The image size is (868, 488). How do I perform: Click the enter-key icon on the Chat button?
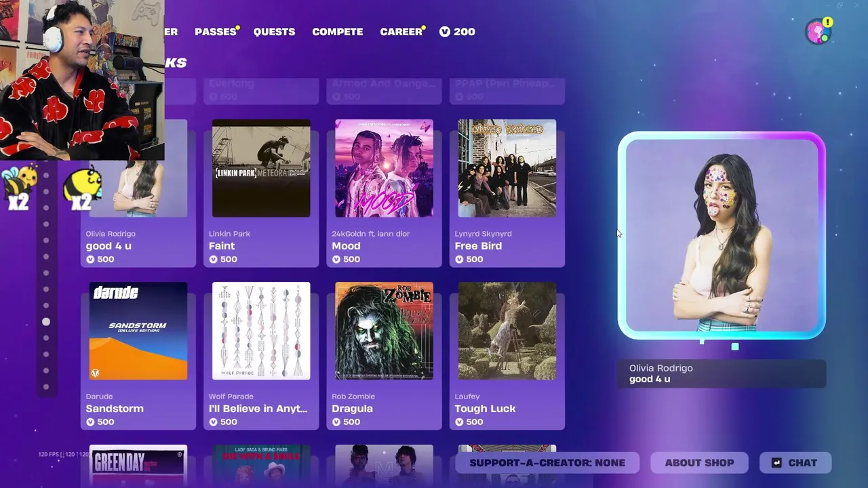point(776,463)
